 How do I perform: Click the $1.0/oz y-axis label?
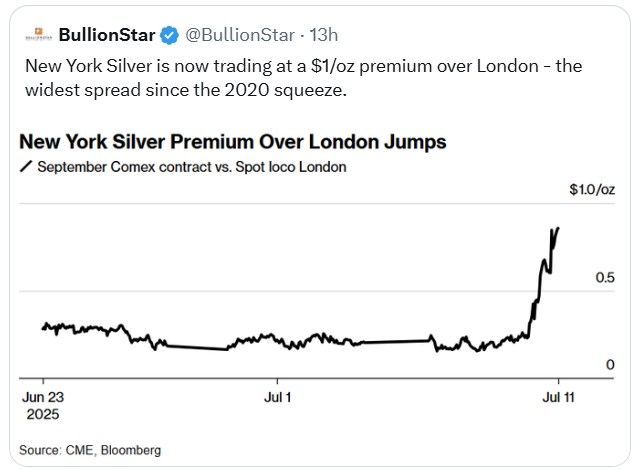tap(591, 190)
